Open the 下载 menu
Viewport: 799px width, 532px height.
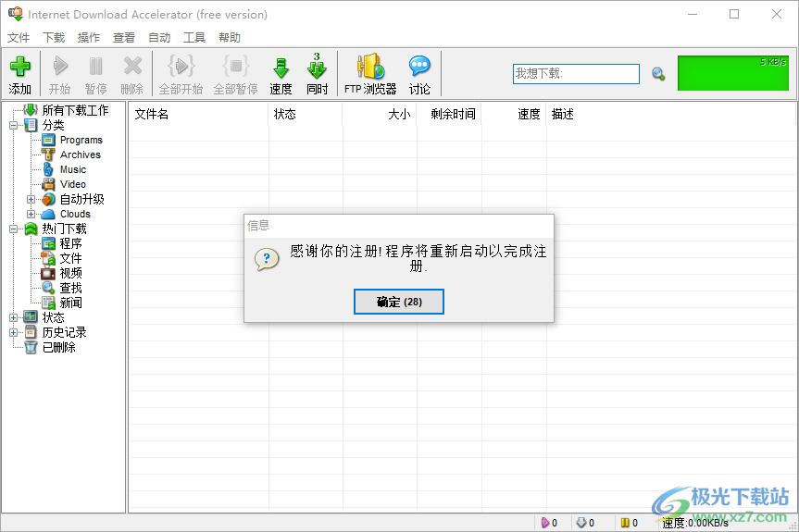click(x=54, y=38)
